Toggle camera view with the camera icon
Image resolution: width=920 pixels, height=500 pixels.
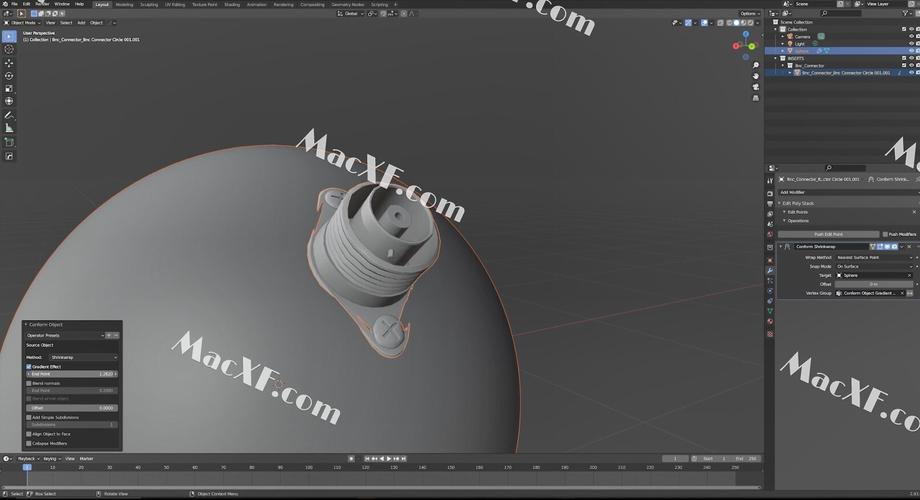tap(756, 87)
